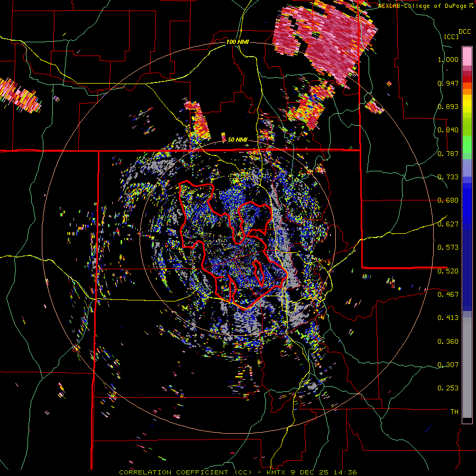Click the 0.627 scale value
This screenshot has width=476, height=476.
(x=448, y=224)
